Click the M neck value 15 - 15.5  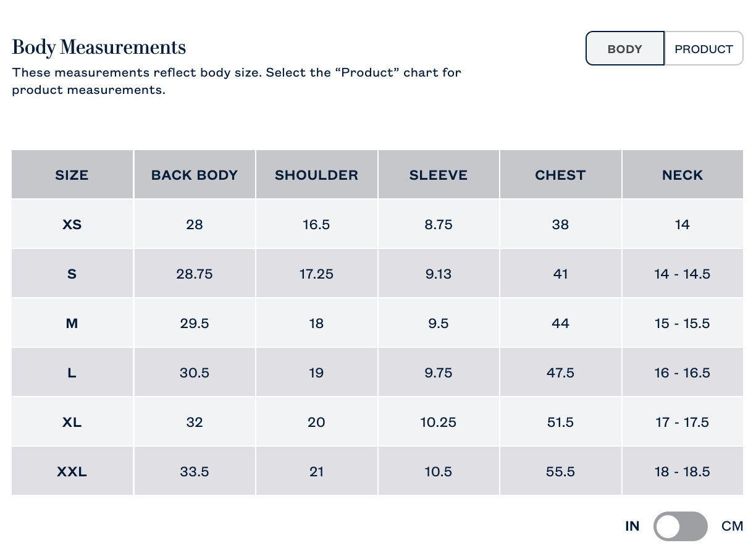click(x=682, y=323)
